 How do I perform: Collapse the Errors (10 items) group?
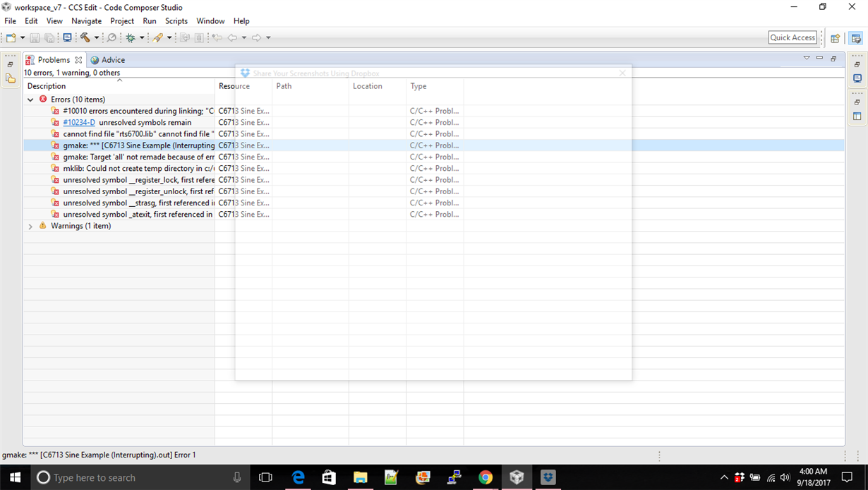30,100
